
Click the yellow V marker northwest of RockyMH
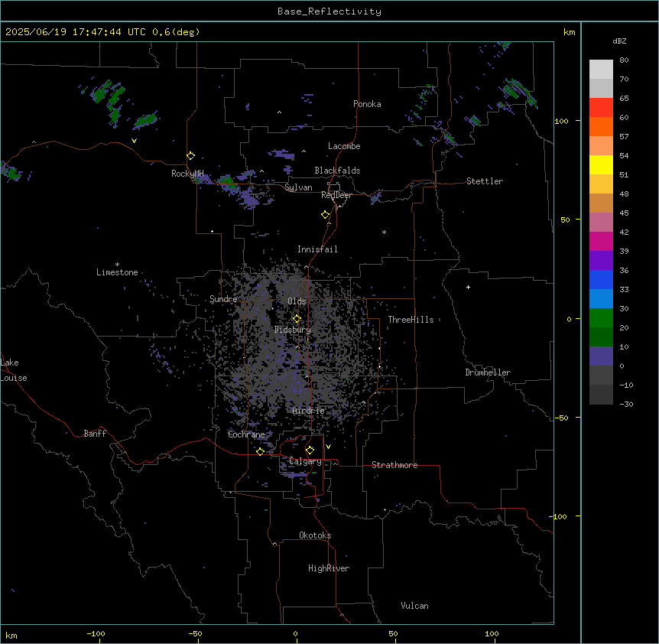(x=134, y=141)
